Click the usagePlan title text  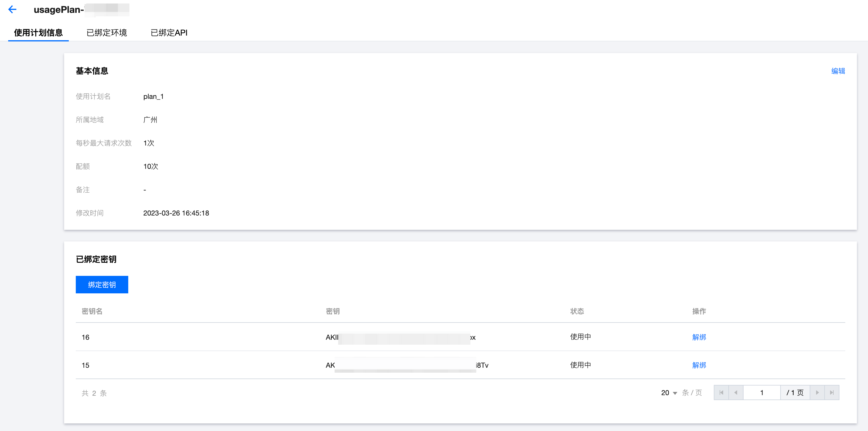coord(59,9)
